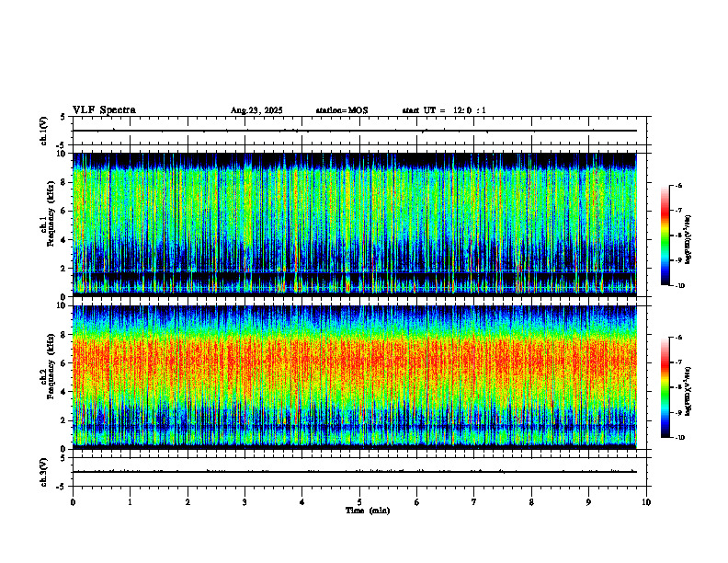This screenshot has height=563, width=728.
Task: Click the "station=MOS" header label
Action: [x=342, y=110]
